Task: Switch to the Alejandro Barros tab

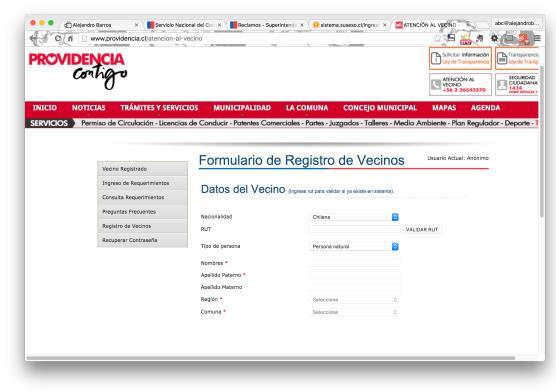Action: 100,25
